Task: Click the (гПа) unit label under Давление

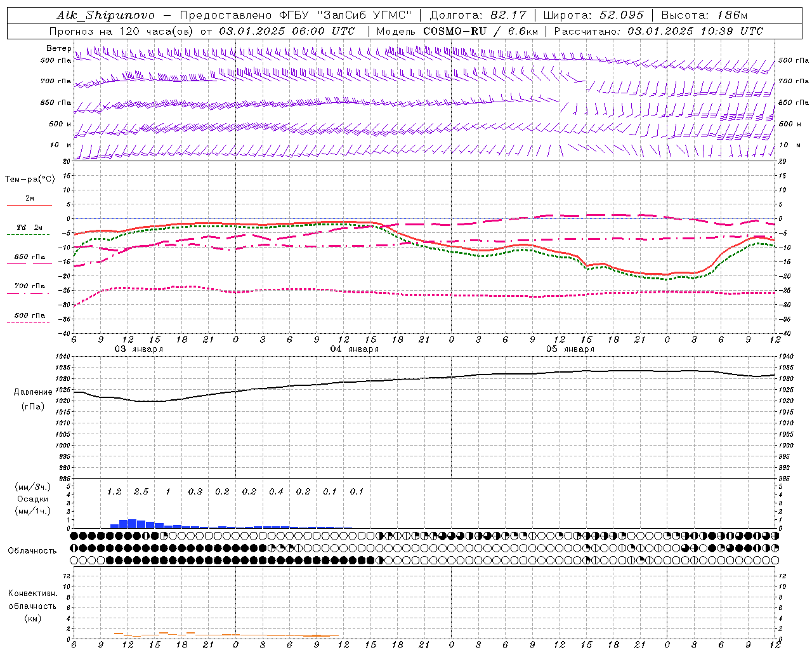Action: 33,407
